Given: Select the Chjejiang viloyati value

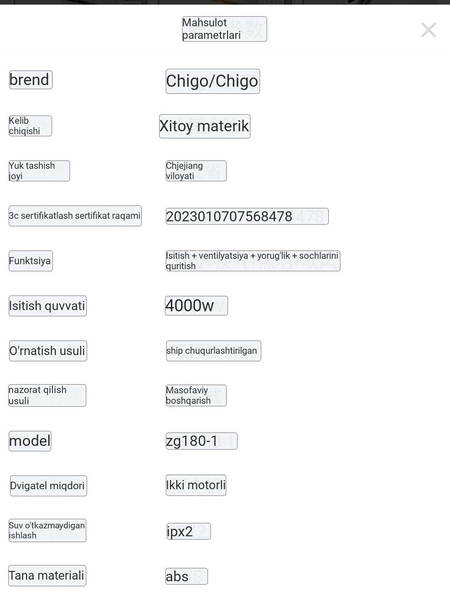Looking at the screenshot, I should pyautogui.click(x=196, y=171).
